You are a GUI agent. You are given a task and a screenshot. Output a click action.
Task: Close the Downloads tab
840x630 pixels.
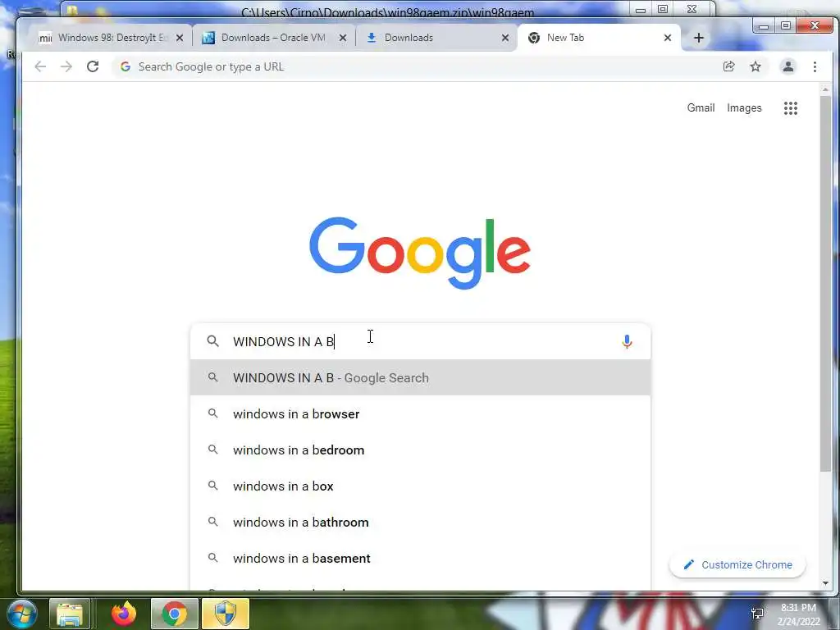[505, 38]
